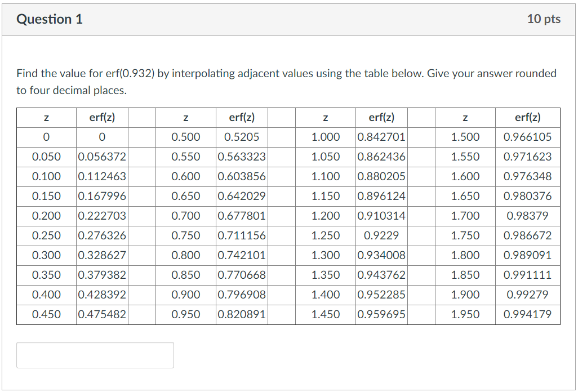The width and height of the screenshot is (578, 392).
Task: Click the cell with value 0.966105
Action: pos(527,137)
